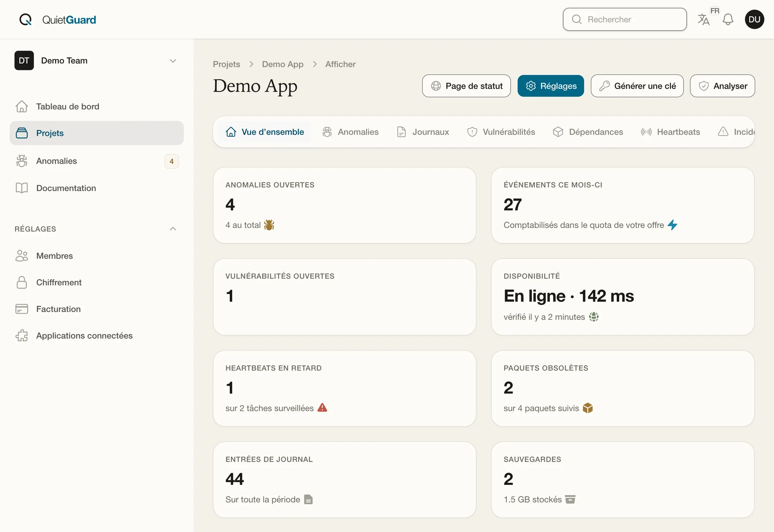This screenshot has height=532, width=774.
Task: Click the book icon beside Documentation
Action: pyautogui.click(x=22, y=188)
